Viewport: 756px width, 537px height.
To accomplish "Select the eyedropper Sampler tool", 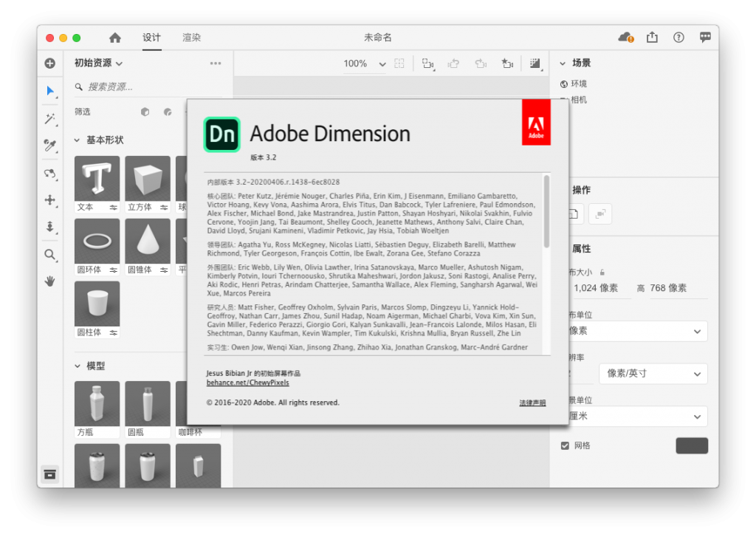I will coord(50,146).
